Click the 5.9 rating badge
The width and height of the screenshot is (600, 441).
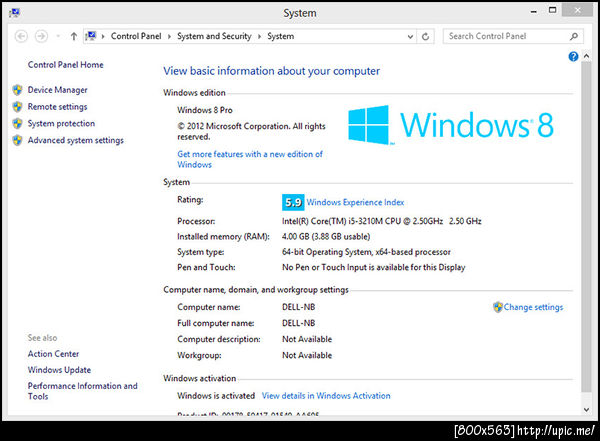[x=293, y=203]
